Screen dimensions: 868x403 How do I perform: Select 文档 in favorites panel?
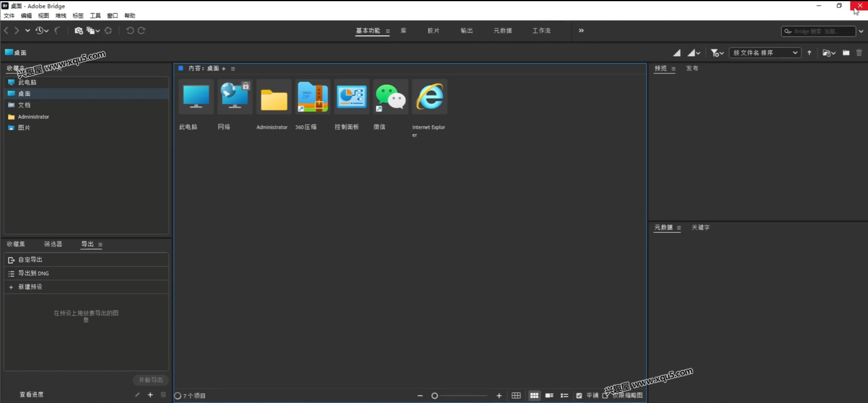[86, 105]
